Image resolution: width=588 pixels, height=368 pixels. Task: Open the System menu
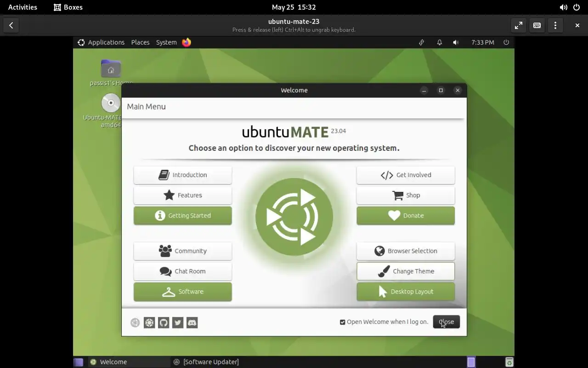tap(166, 42)
